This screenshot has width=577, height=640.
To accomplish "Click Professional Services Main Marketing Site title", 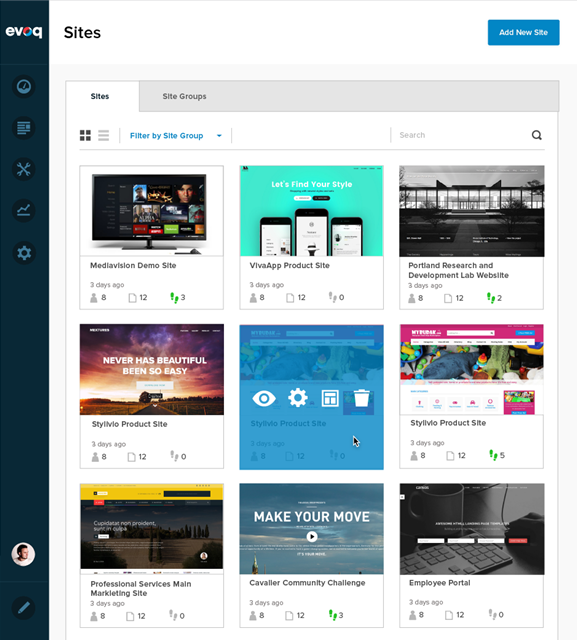I will [141, 589].
